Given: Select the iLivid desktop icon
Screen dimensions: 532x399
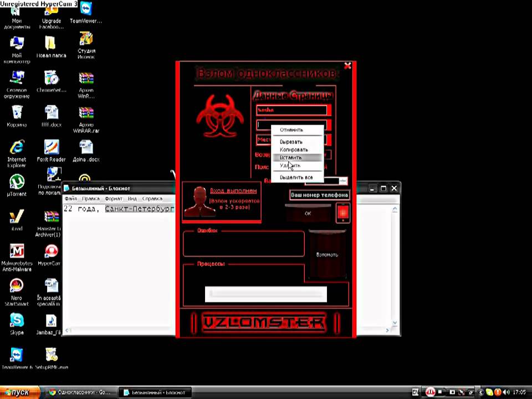Looking at the screenshot, I should pos(17,220).
